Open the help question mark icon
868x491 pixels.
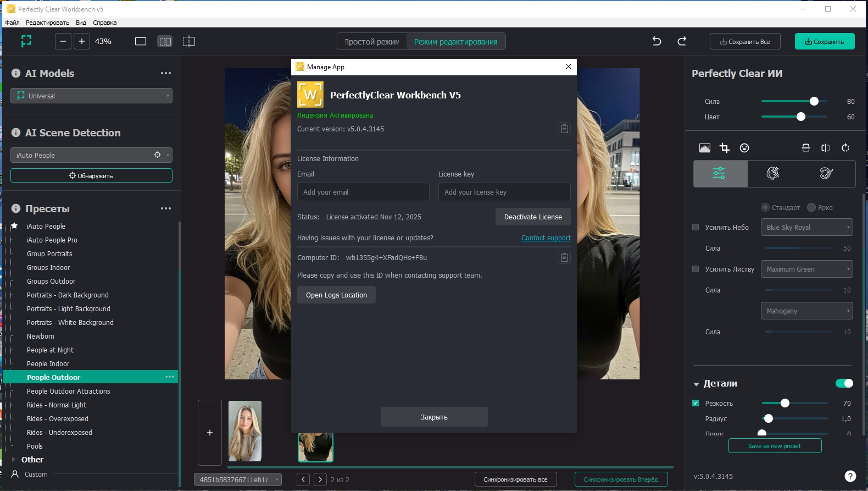coord(850,476)
